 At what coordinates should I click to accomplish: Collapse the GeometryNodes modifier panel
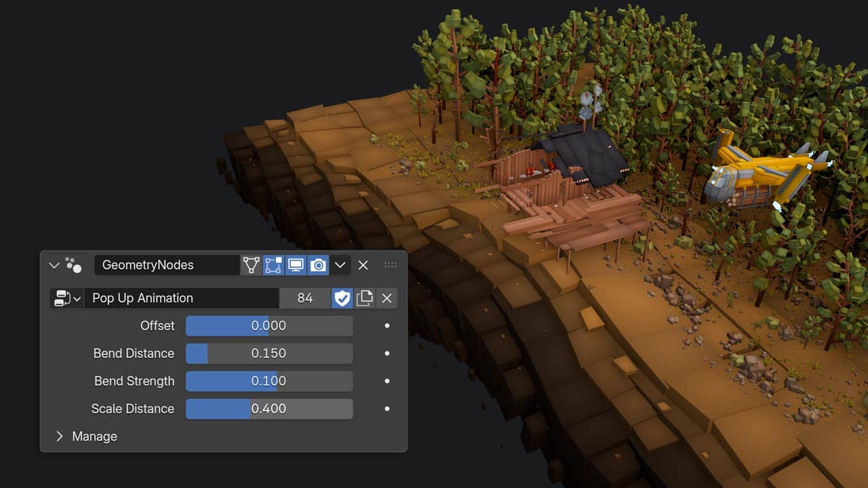tap(54, 265)
